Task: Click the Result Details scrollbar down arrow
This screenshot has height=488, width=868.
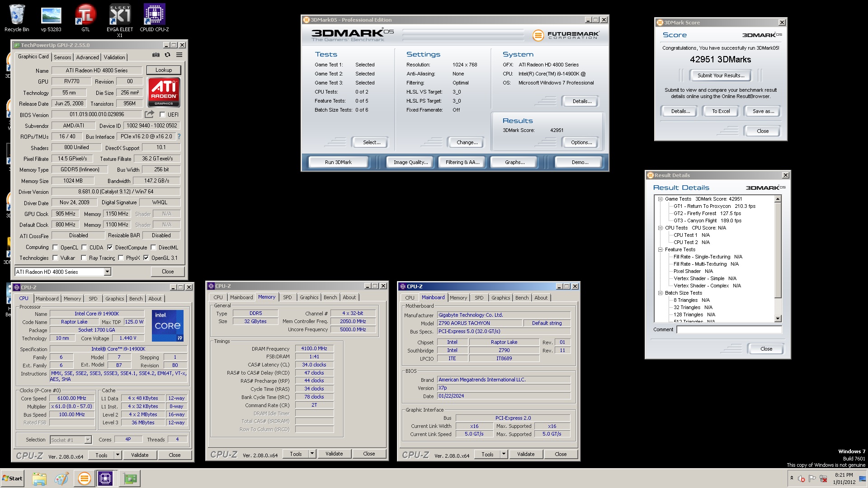Action: tap(778, 319)
